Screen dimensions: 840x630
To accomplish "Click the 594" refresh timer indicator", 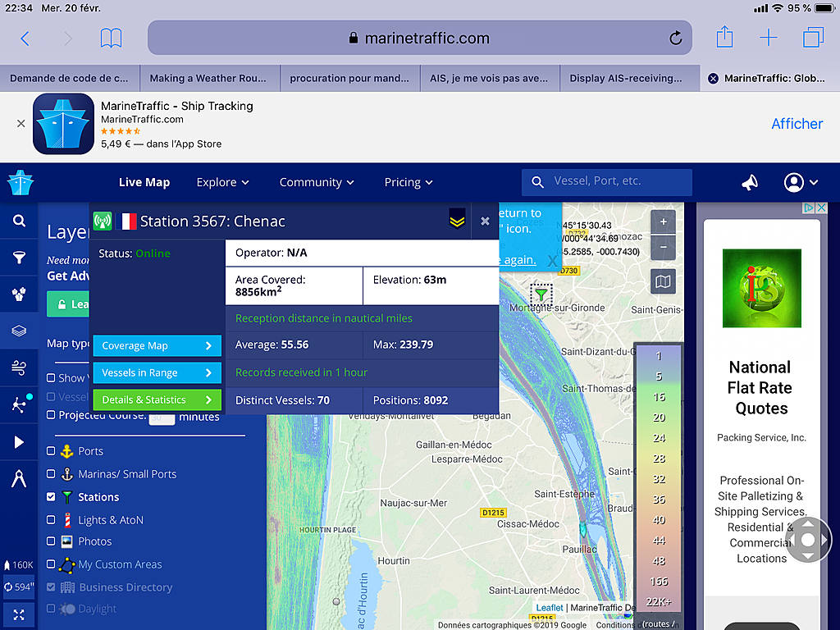I will (x=19, y=587).
